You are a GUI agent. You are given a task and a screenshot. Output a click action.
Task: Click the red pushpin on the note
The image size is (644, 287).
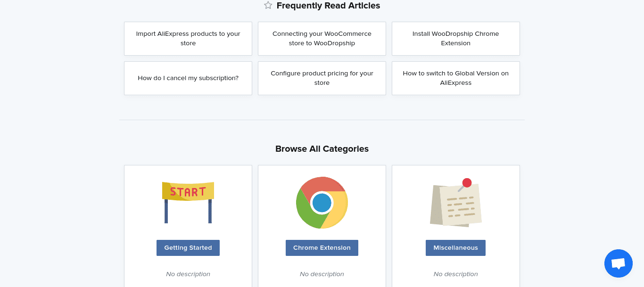467,183
